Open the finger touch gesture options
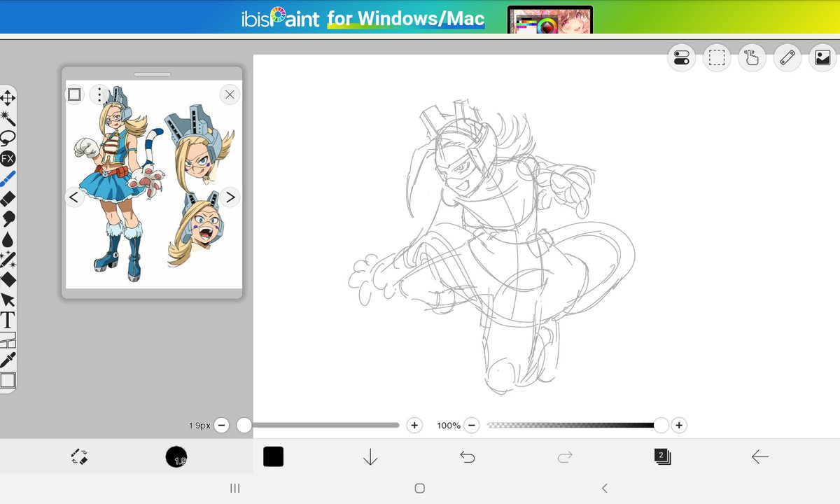840x504 pixels. coord(752,58)
